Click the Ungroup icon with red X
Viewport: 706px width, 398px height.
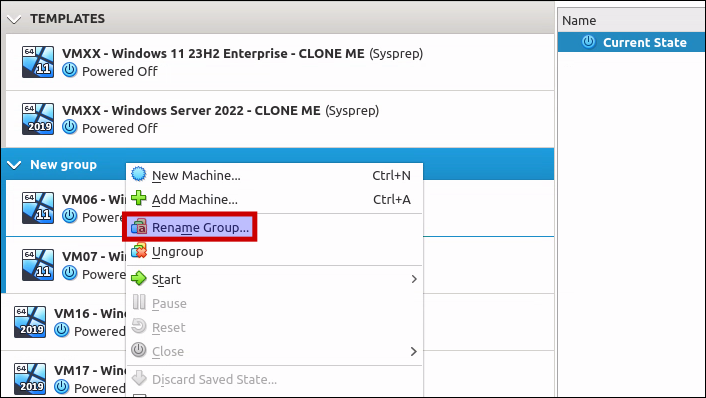(x=139, y=251)
